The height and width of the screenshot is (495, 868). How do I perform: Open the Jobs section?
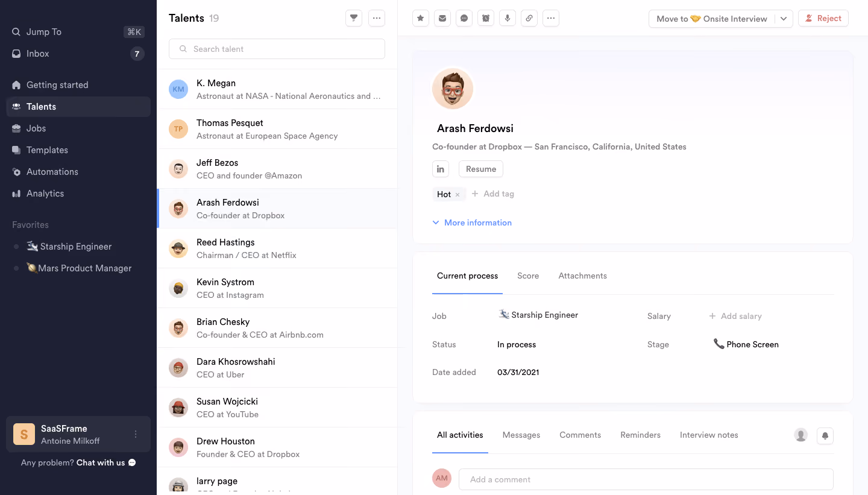78,128
